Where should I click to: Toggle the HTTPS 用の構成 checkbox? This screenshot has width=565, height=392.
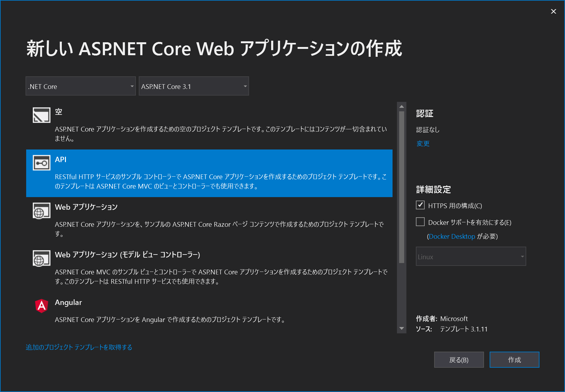pyautogui.click(x=420, y=205)
